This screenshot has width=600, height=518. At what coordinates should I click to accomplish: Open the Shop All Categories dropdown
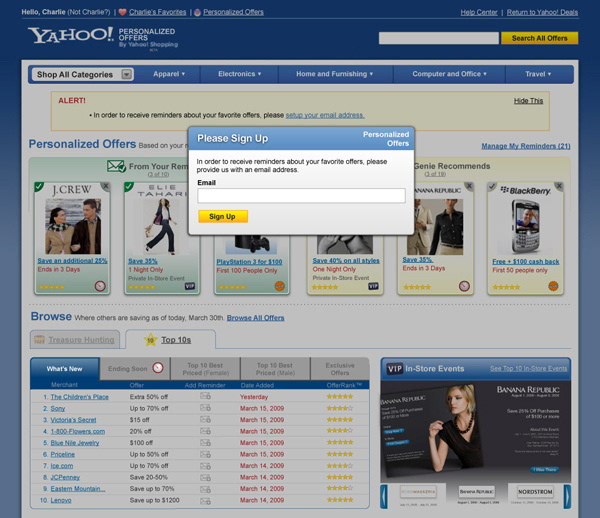pos(83,74)
